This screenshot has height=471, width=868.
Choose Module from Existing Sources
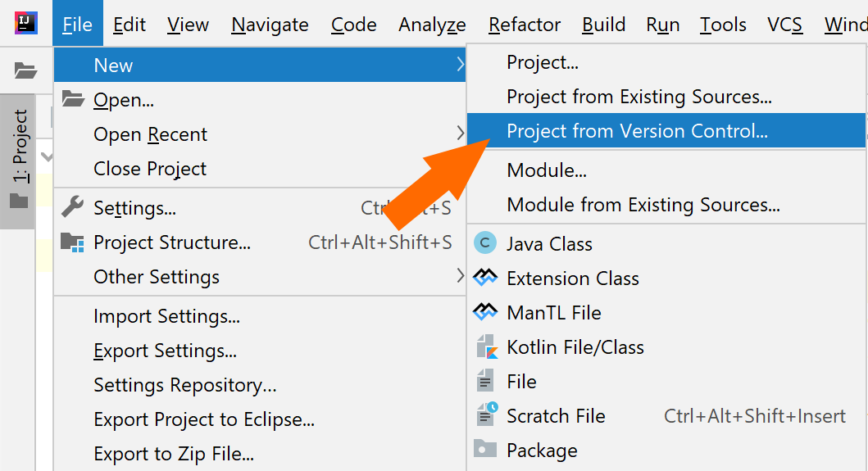coord(643,205)
